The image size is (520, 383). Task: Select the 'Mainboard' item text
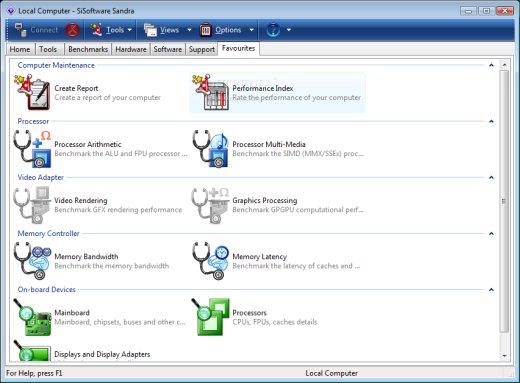coord(72,313)
